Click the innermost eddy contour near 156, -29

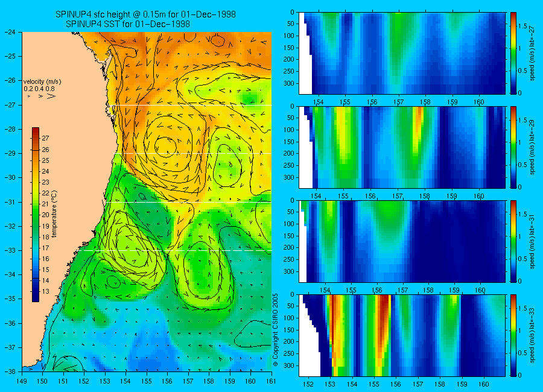click(165, 147)
